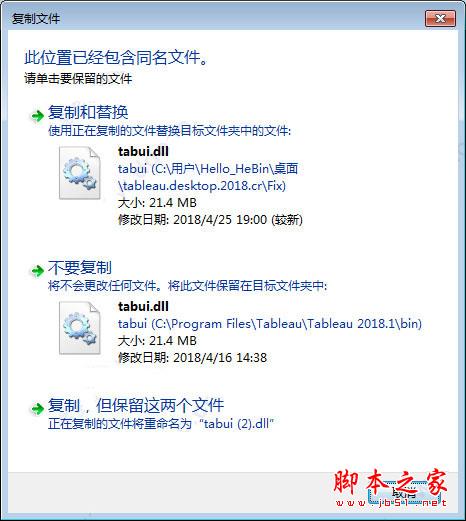This screenshot has height=521, width=466.
Task: Choose the 复制和替换 option title
Action: point(88,112)
